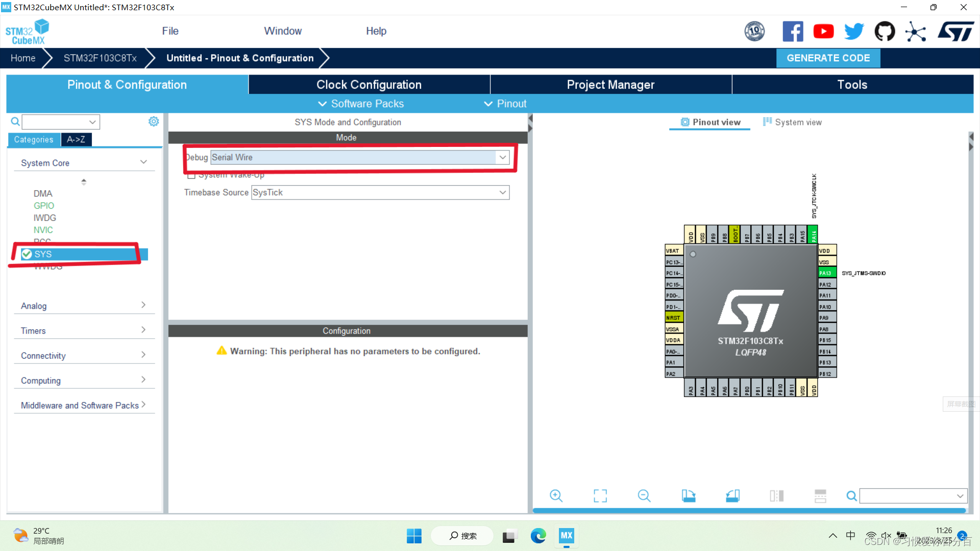This screenshot has height=551, width=980.
Task: Open the Debug mode dropdown
Action: click(x=503, y=157)
